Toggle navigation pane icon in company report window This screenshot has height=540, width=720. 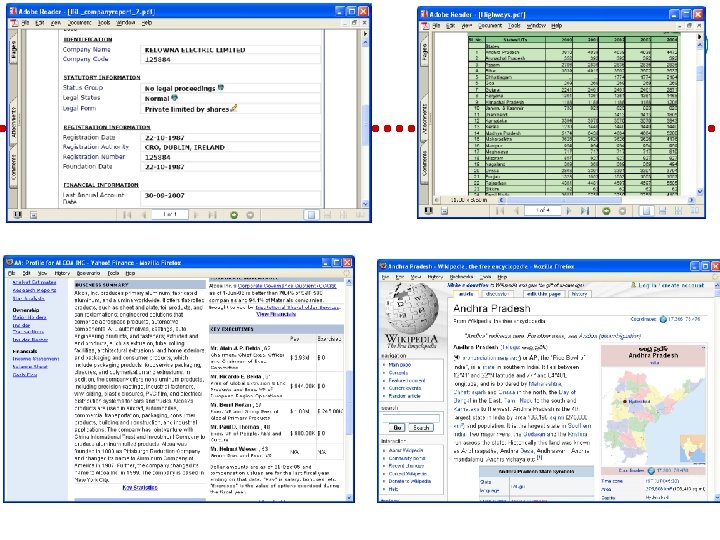pyautogui.click(x=17, y=214)
